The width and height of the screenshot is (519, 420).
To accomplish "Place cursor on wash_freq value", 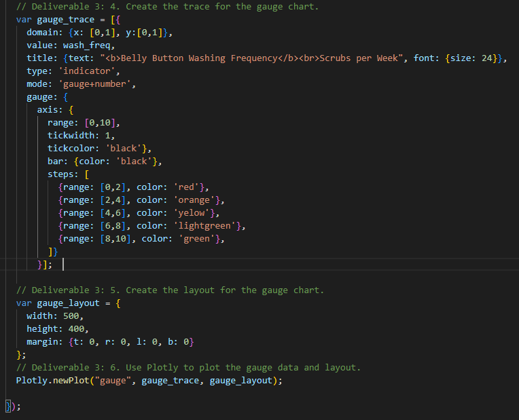I will point(87,45).
